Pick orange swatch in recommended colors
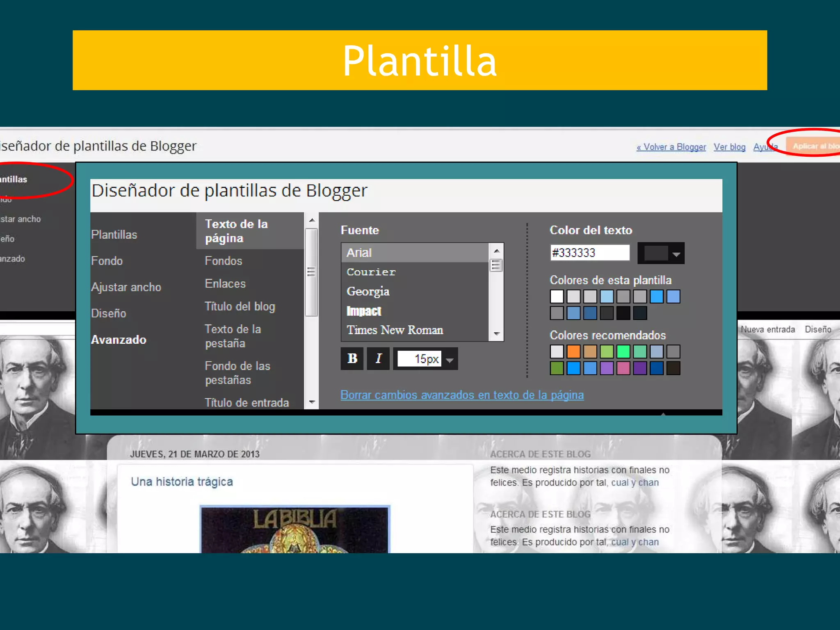Viewport: 840px width, 630px height. pos(573,352)
